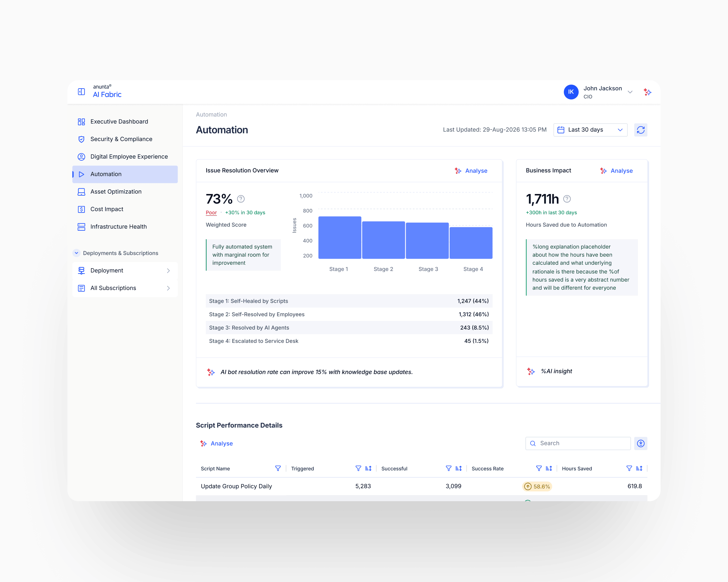The image size is (728, 582).
Task: Switch to the Automation section
Action: coord(106,174)
